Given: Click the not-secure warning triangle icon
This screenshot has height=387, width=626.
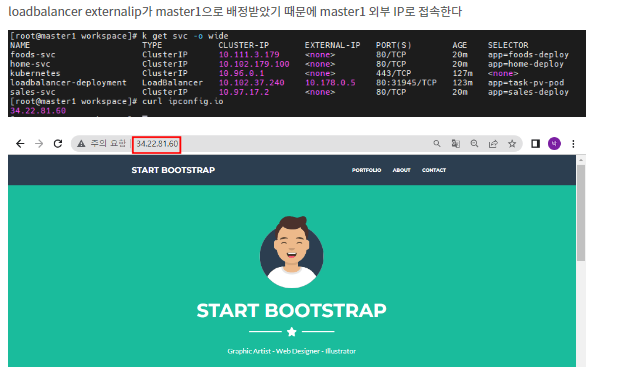Looking at the screenshot, I should coord(81,144).
